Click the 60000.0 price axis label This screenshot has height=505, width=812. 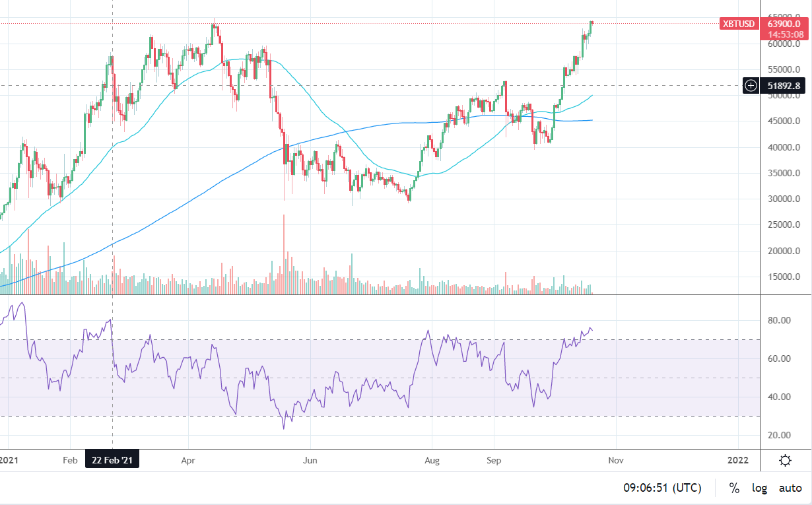click(784, 44)
